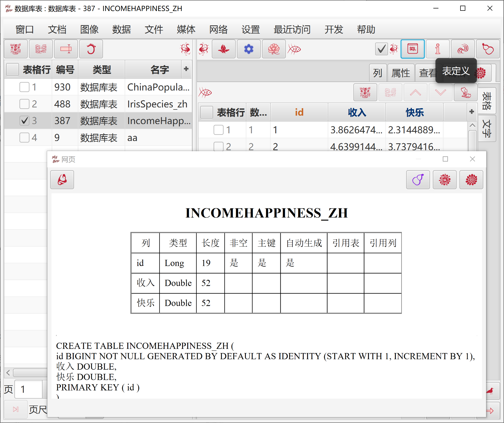Click the page number input field
This screenshot has height=423, width=504.
[28, 389]
